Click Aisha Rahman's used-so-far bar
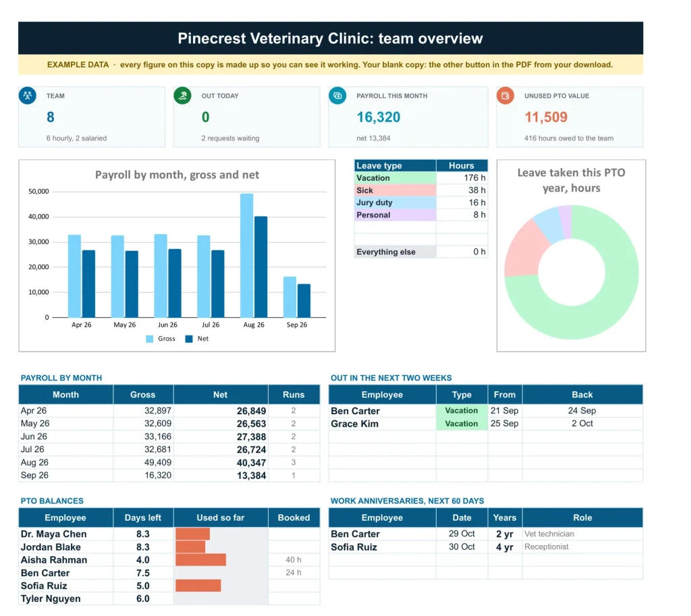 [201, 560]
